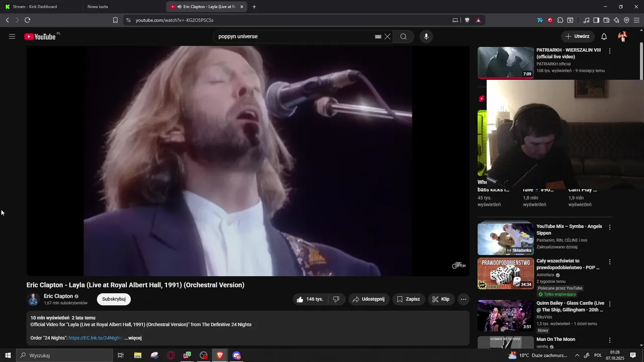Toggle the browser sidebar panel
The height and width of the screenshot is (362, 644).
596,20
